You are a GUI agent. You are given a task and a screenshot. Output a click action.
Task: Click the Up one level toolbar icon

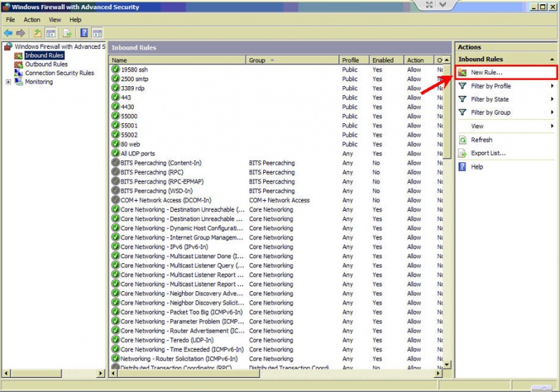(x=38, y=33)
